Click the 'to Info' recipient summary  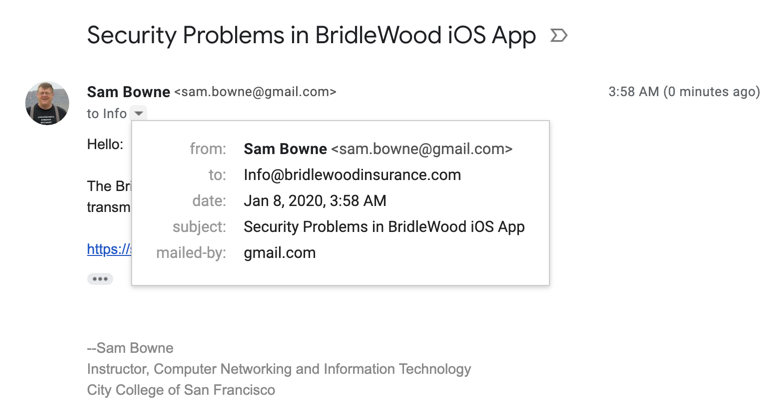(x=107, y=114)
